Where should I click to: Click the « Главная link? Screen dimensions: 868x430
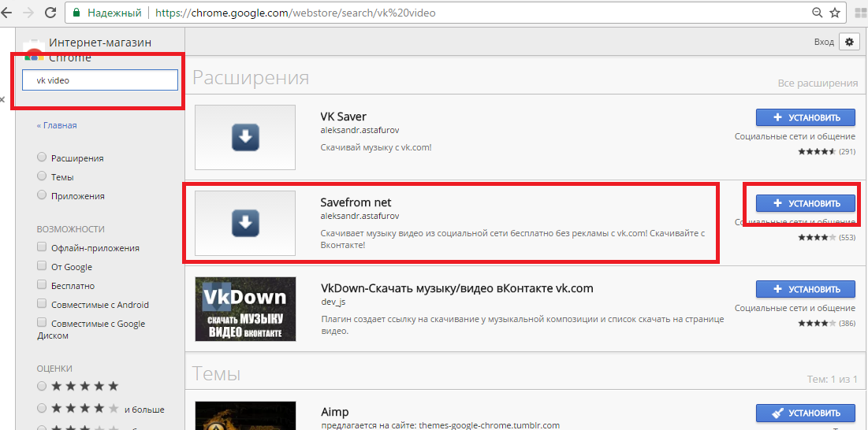(x=57, y=125)
